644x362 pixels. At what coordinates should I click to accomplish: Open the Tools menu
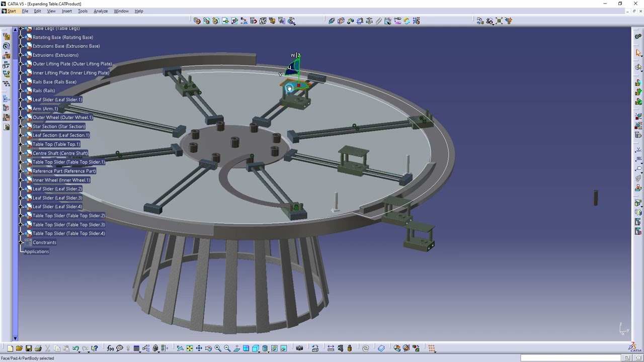coord(83,11)
